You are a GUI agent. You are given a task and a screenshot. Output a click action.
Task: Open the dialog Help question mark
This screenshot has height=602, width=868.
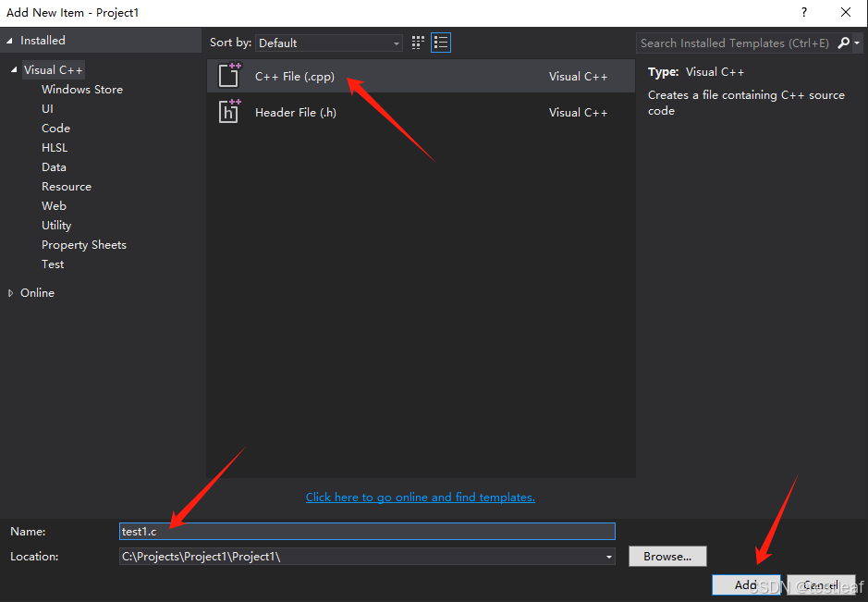pos(803,12)
